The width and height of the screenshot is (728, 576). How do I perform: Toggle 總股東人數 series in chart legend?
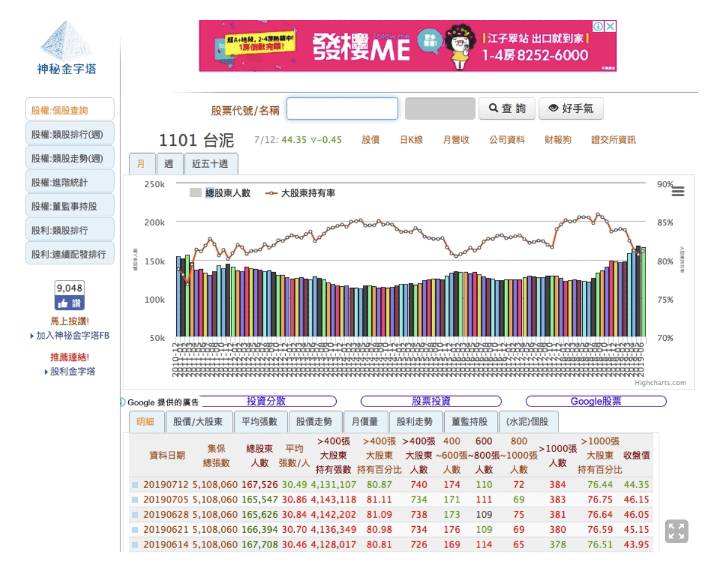pos(220,193)
